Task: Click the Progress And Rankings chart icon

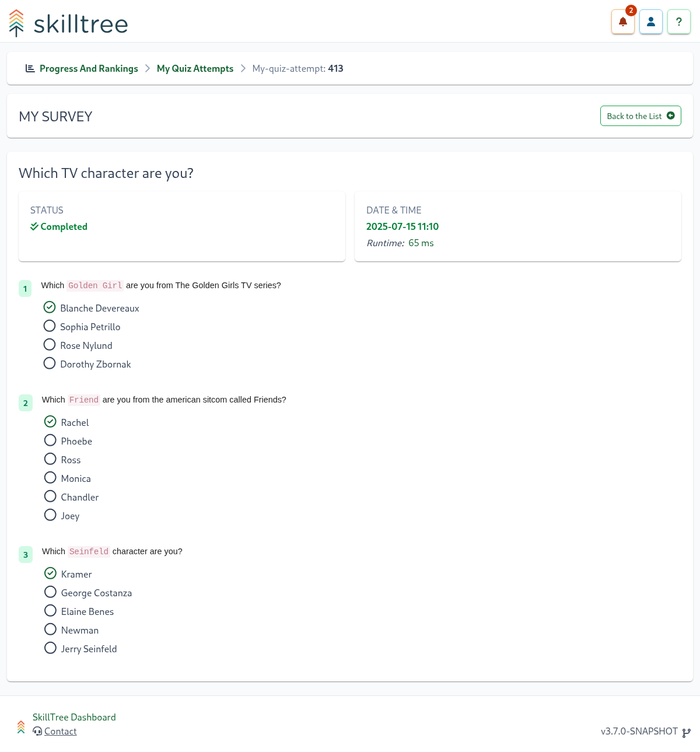Action: 30,68
